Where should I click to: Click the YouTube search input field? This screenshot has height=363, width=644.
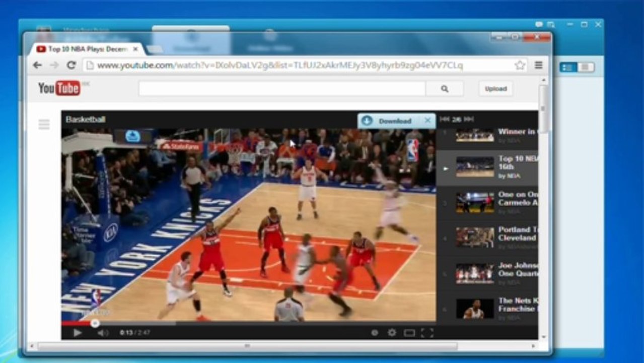pyautogui.click(x=282, y=89)
